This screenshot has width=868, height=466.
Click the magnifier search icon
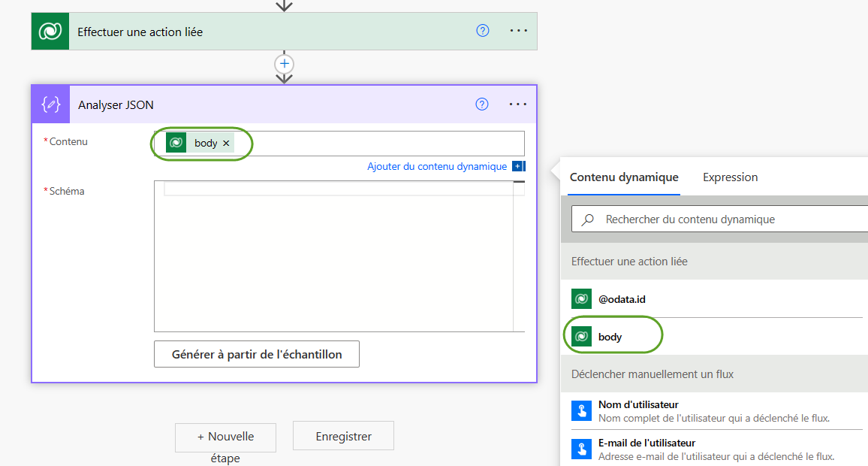click(588, 219)
